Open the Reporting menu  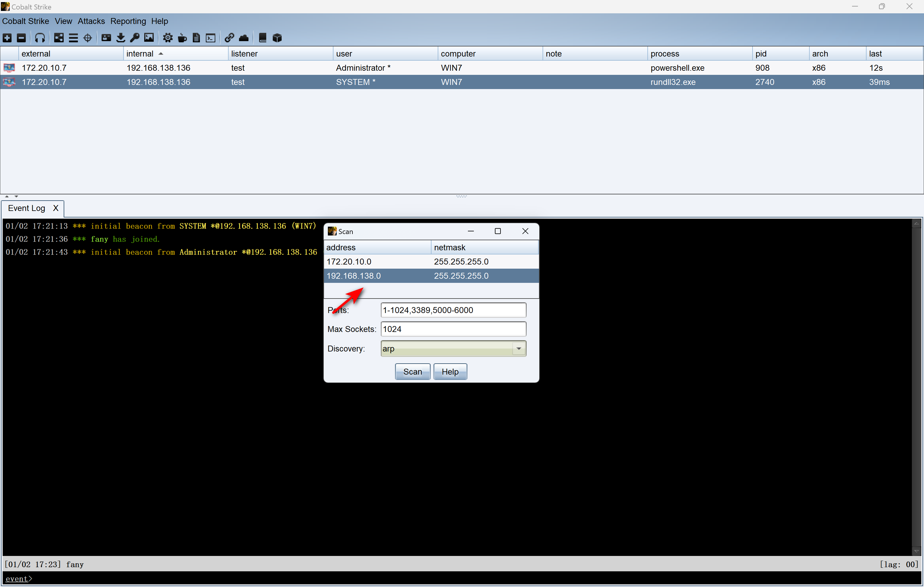click(128, 21)
